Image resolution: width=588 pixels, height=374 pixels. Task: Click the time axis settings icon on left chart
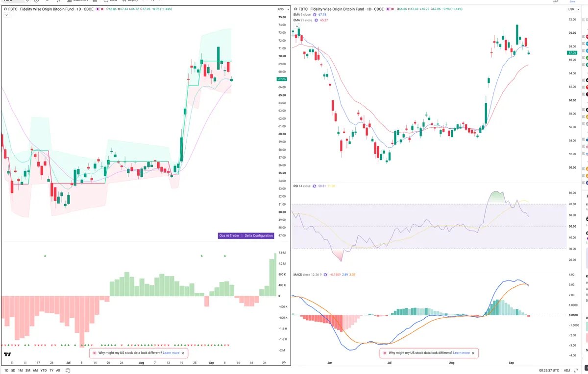pyautogui.click(x=284, y=362)
